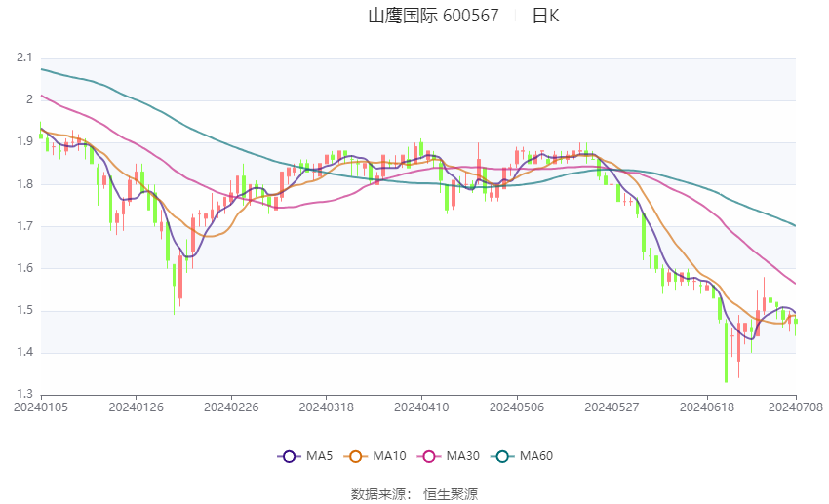The height and width of the screenshot is (504, 829).
Task: Toggle the MA10 legend series
Action: click(377, 455)
